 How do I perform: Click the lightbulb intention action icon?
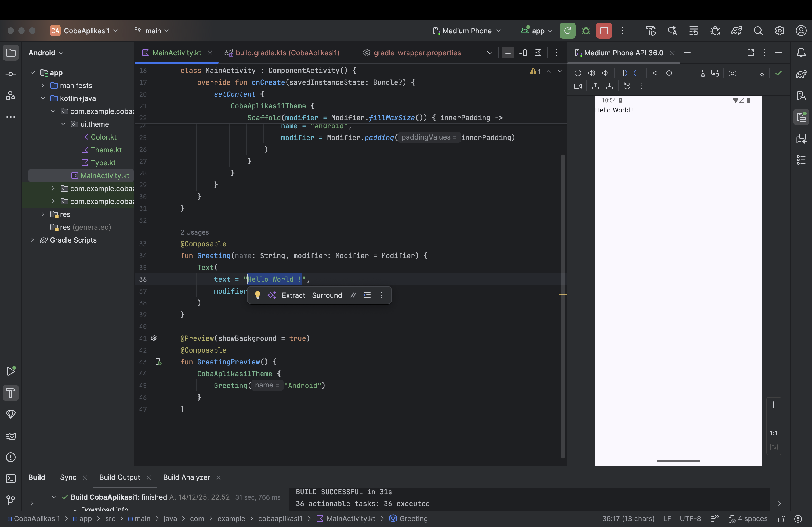(258, 295)
